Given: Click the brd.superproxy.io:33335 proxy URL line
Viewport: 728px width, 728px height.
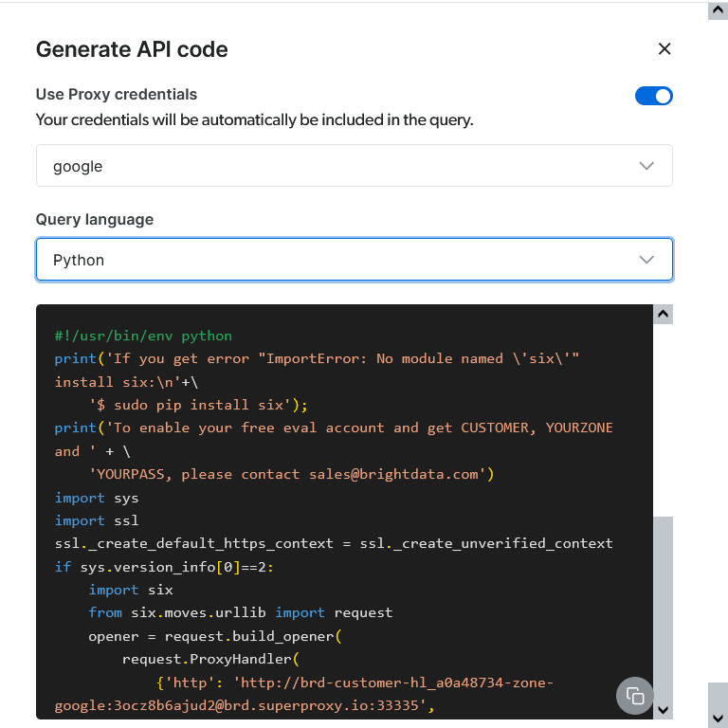Looking at the screenshot, I should [245, 705].
